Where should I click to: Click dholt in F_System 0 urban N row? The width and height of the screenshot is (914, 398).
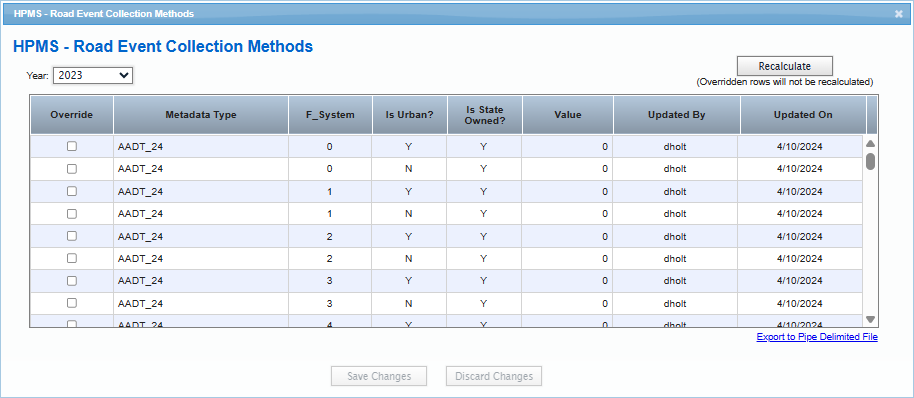(675, 169)
